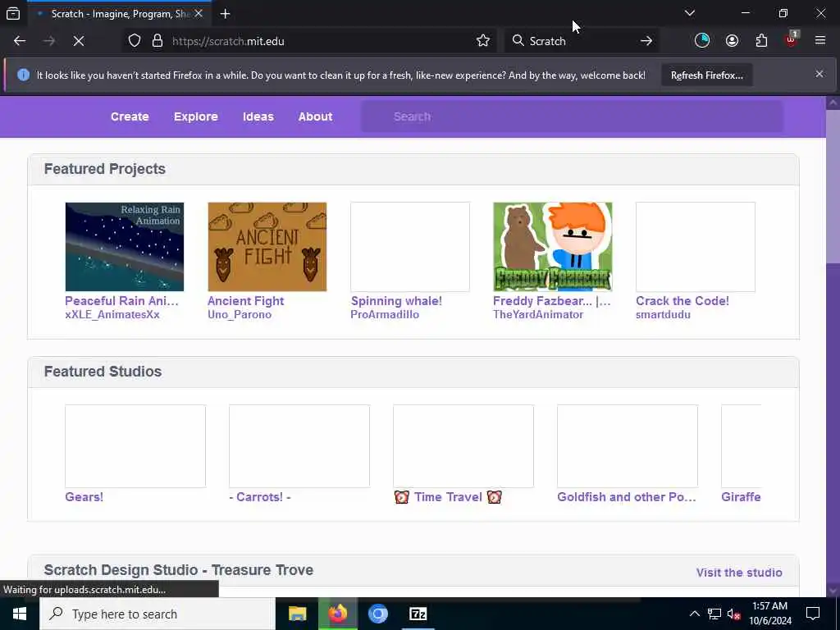
Task: Open the Crack the Code! blank thumbnail
Action: (696, 246)
